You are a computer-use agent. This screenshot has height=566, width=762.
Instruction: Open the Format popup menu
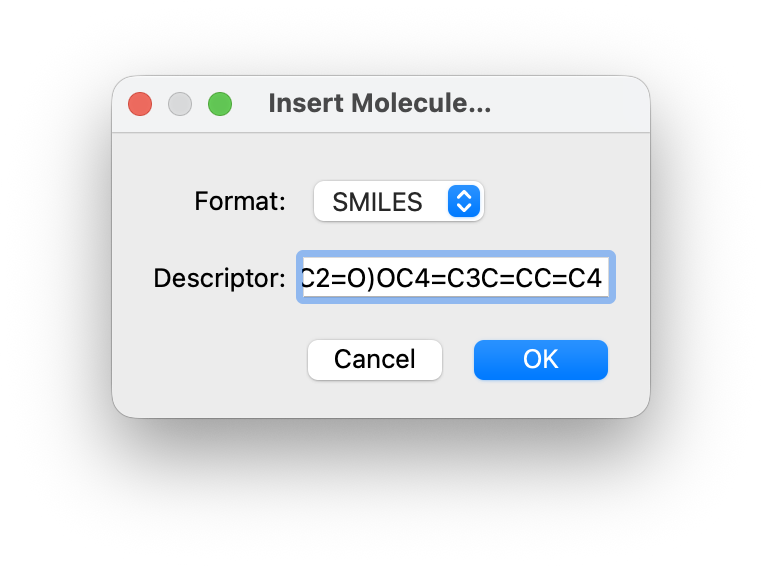click(x=398, y=201)
